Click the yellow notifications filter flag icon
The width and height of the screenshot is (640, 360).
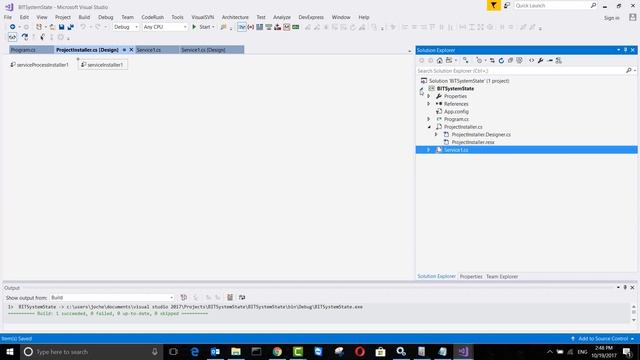[x=493, y=5]
